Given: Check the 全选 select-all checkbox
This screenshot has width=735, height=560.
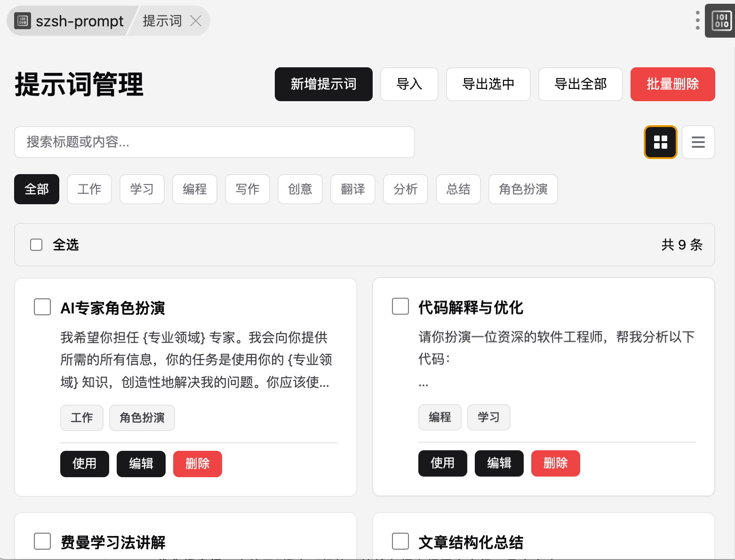Looking at the screenshot, I should (x=36, y=245).
